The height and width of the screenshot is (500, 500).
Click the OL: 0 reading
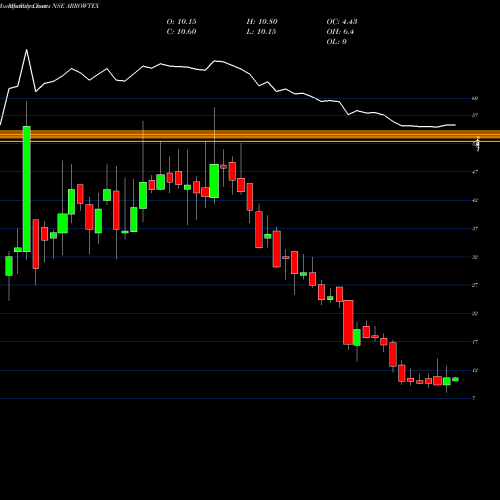(336, 42)
